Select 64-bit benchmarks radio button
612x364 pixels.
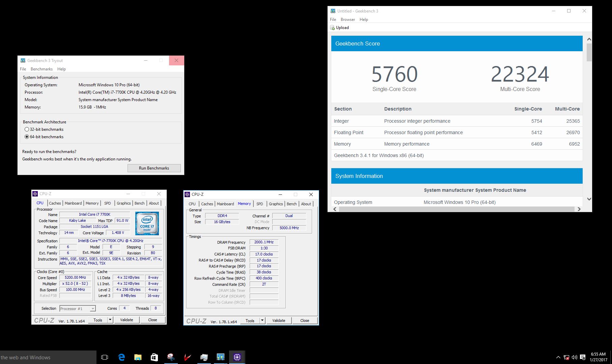27,137
